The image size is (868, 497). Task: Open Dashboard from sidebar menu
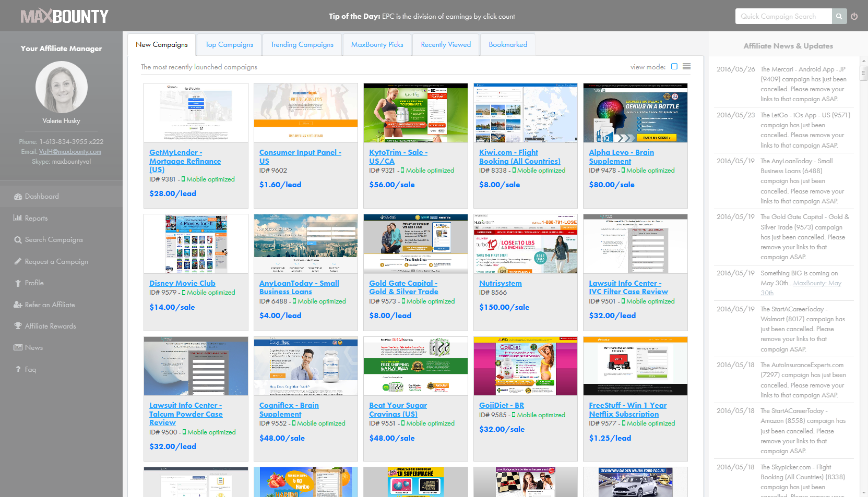42,197
